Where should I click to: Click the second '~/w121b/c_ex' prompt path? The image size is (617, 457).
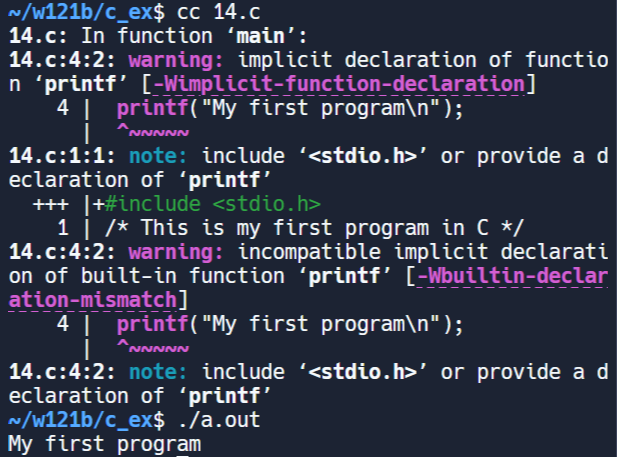coord(80,420)
